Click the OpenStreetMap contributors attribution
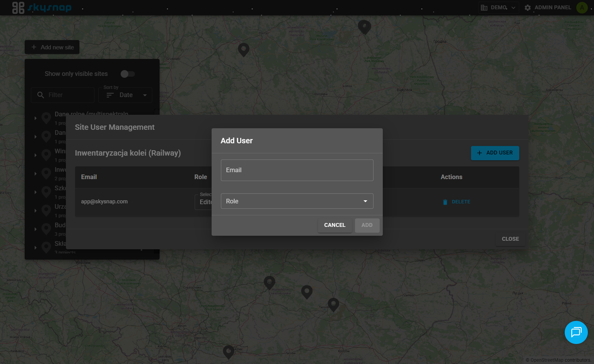 pos(558,360)
